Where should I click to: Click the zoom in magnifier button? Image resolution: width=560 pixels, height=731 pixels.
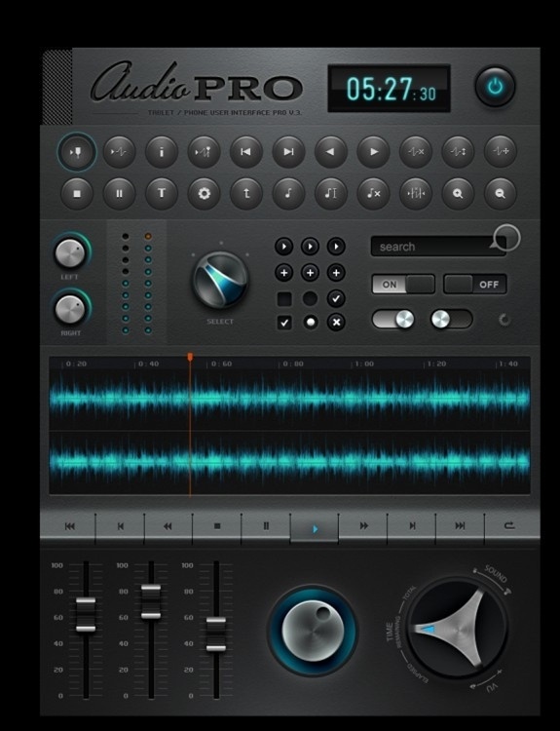pos(458,193)
